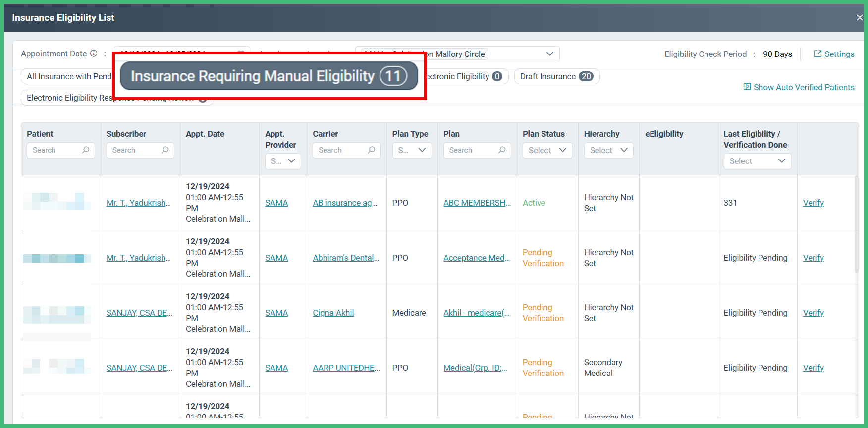
Task: Select the Electronic Eligibility 0 tab
Action: (466, 76)
